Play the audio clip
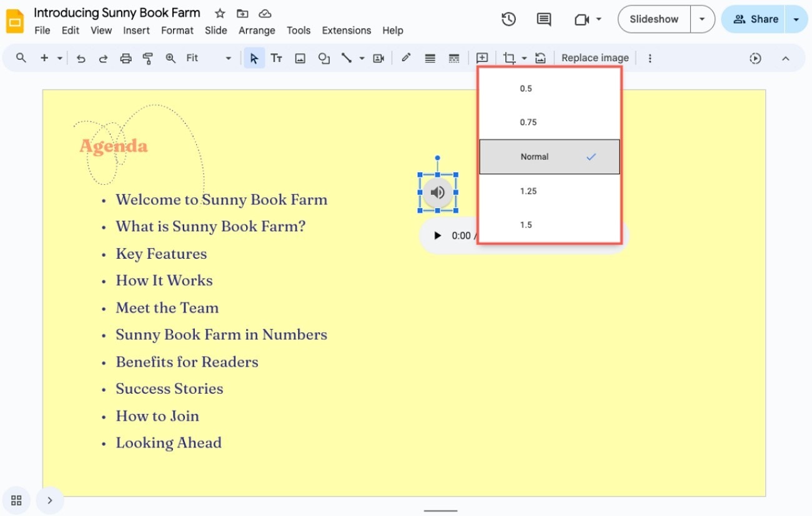812x516 pixels. click(x=437, y=236)
